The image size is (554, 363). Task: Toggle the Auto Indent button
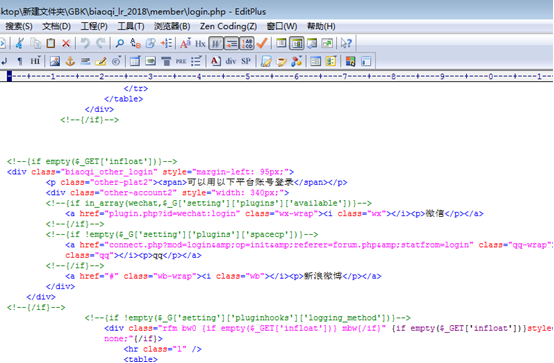231,43
